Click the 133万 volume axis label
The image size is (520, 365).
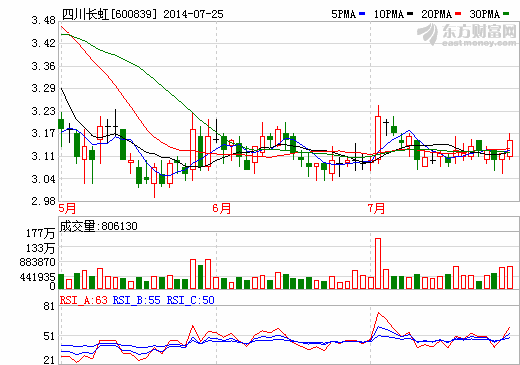pyautogui.click(x=40, y=248)
